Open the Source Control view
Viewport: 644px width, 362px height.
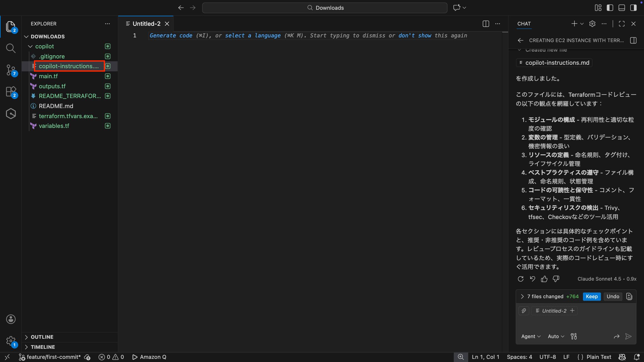click(x=11, y=70)
